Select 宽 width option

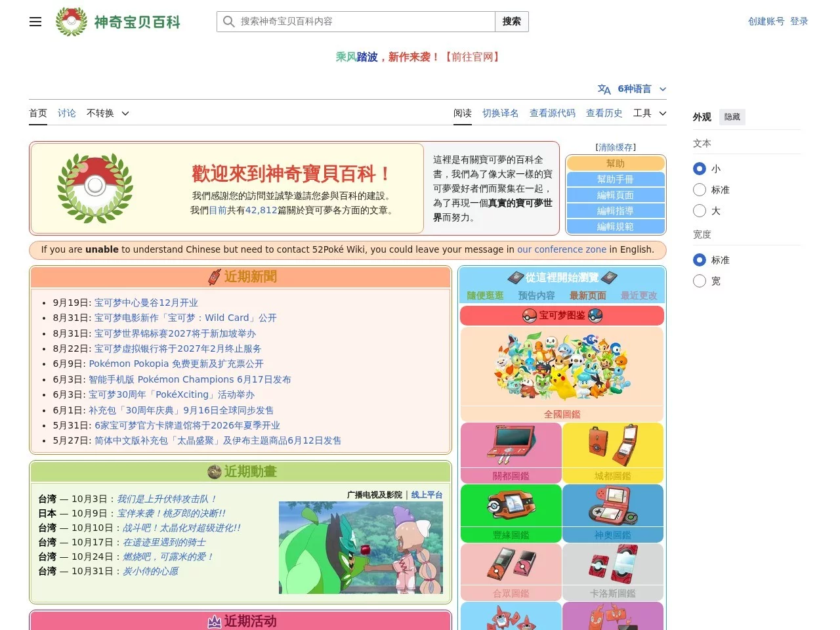(x=700, y=281)
